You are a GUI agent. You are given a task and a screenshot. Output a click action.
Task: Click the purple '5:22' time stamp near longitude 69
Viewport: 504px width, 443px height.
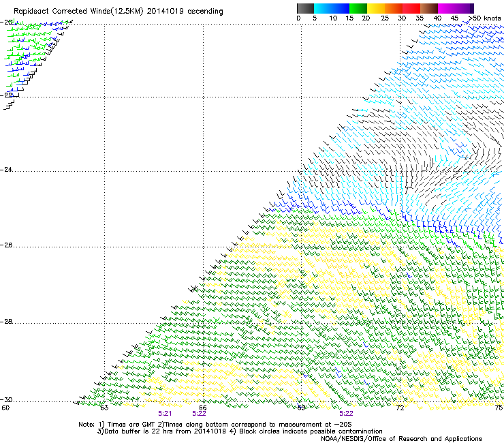tap(346, 414)
